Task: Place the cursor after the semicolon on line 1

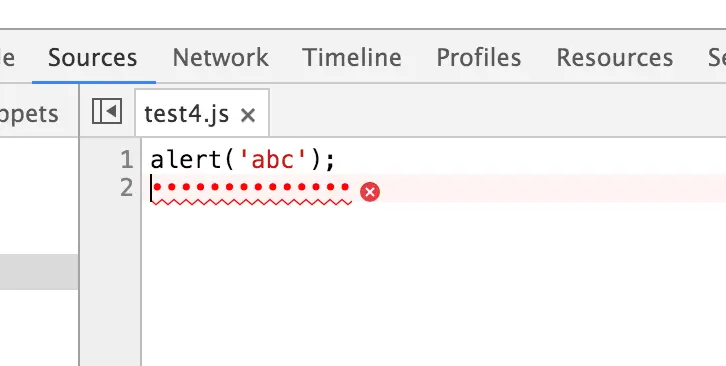Action: [x=336, y=160]
